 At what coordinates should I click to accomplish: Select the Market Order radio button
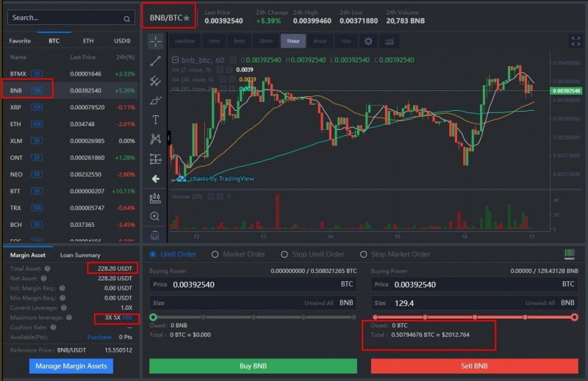point(215,255)
